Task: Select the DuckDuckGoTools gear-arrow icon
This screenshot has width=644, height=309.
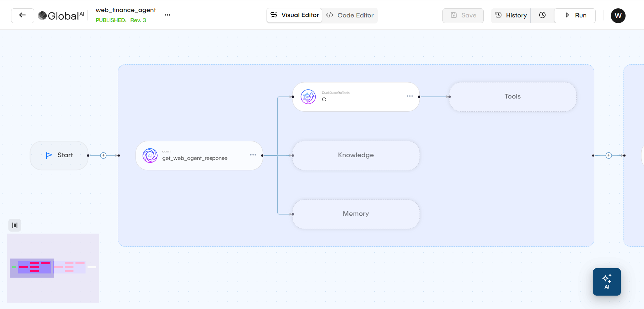Action: 308,97
